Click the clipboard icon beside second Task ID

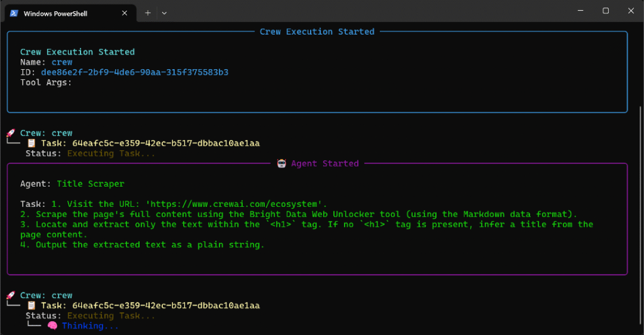31,305
